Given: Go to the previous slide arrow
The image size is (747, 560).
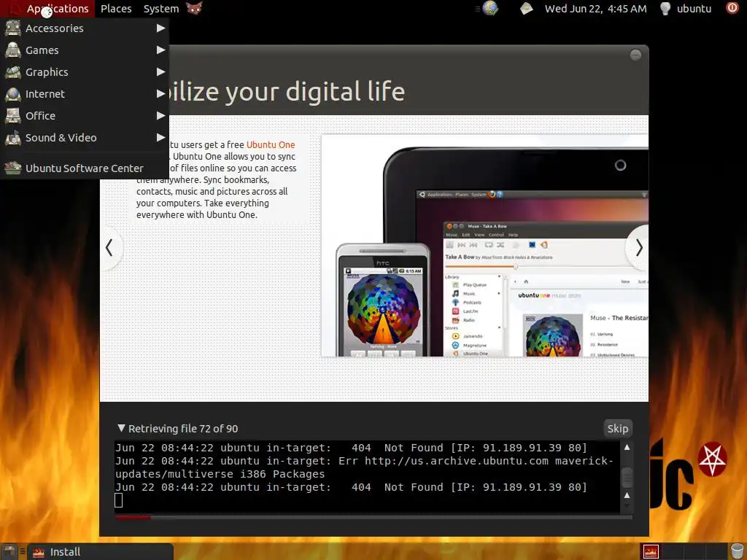Looking at the screenshot, I should 110,248.
